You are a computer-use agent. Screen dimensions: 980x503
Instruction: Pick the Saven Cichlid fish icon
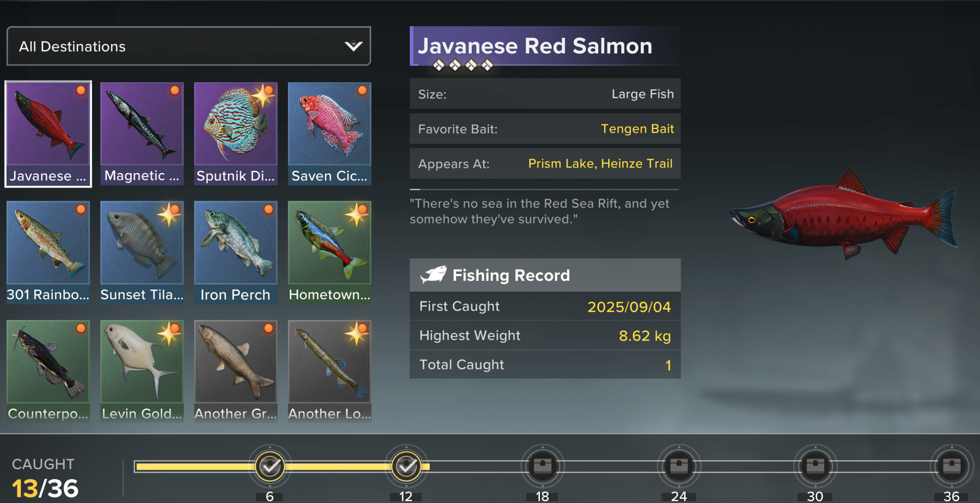coord(329,134)
